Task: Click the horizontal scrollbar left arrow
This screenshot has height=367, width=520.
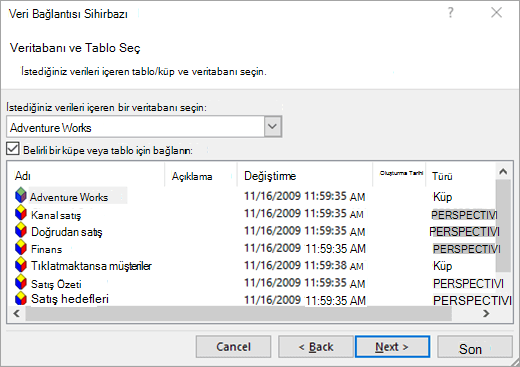Action: coord(17,313)
